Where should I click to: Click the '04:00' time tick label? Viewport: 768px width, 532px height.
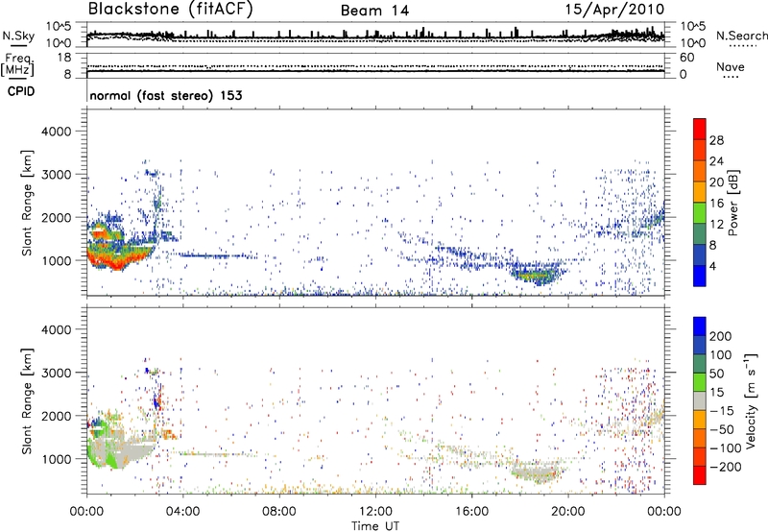(182, 512)
